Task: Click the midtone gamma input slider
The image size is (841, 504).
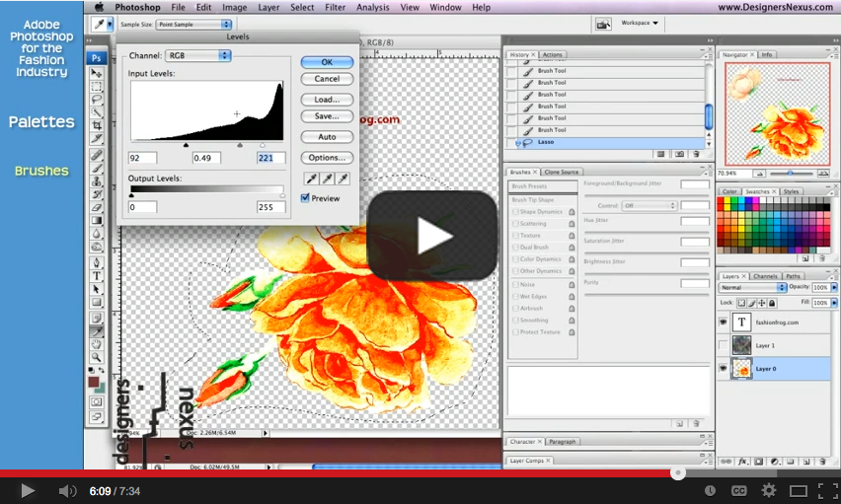Action: point(240,145)
